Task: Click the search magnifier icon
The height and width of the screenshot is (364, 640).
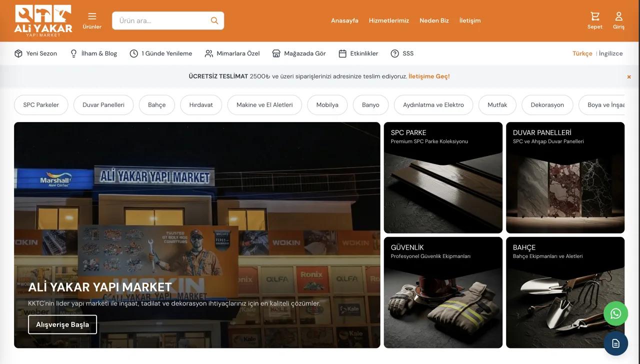Action: [x=214, y=20]
